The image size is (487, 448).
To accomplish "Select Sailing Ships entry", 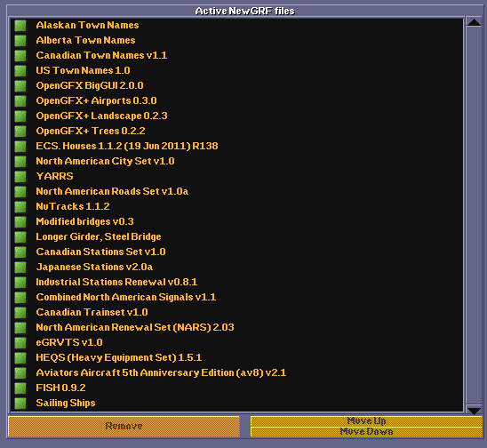I will tap(236, 404).
